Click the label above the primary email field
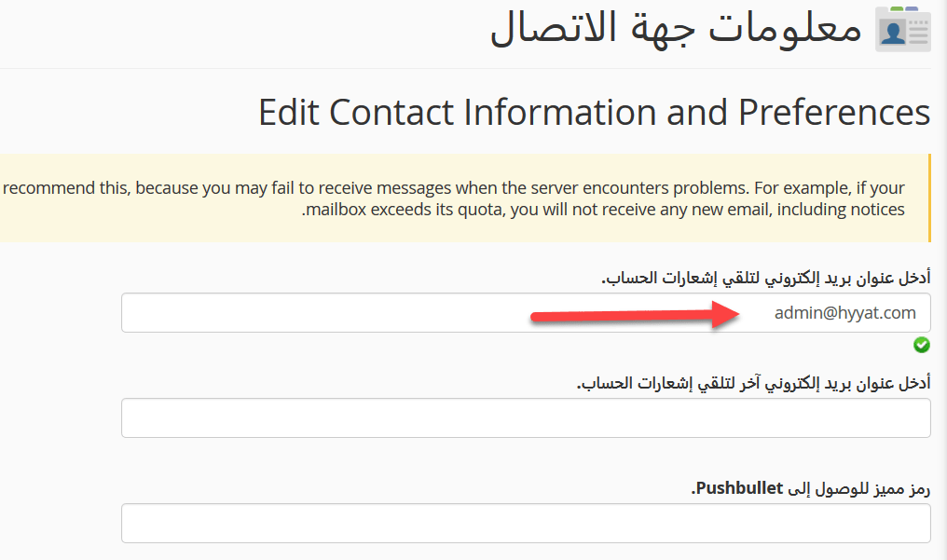 point(766,279)
